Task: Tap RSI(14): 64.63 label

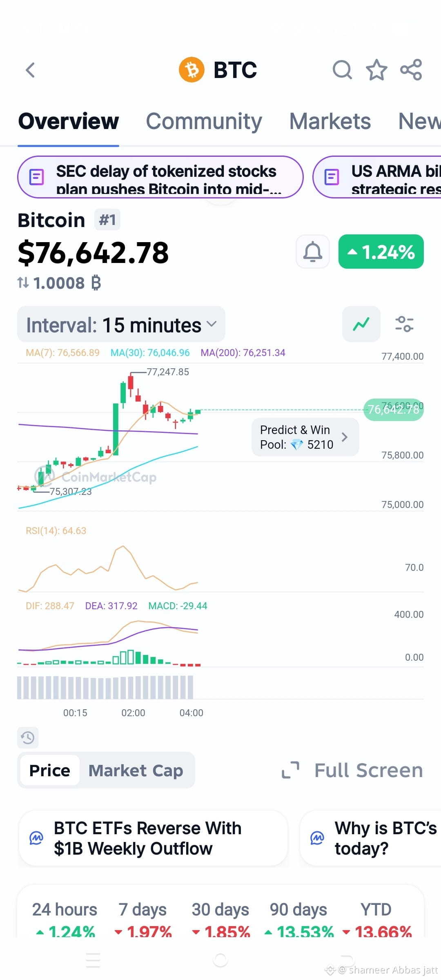Action: point(56,530)
